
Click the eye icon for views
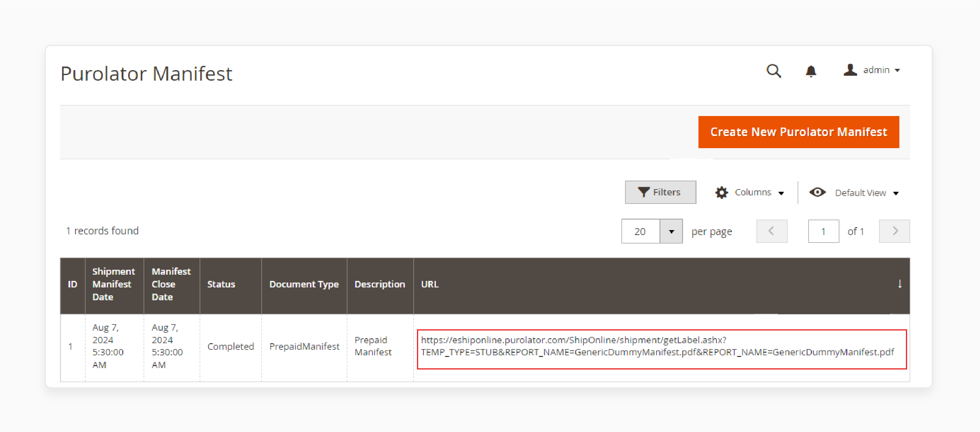click(817, 192)
